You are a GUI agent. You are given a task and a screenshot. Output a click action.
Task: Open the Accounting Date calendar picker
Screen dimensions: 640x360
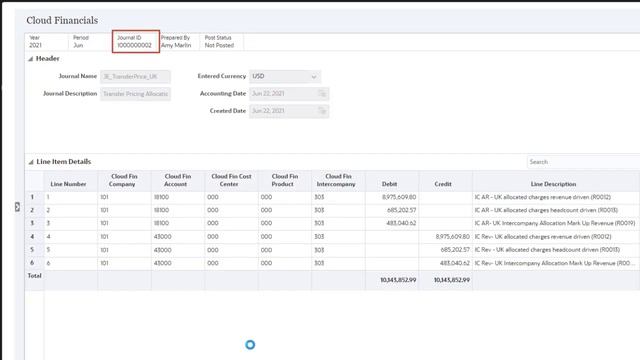pyautogui.click(x=322, y=93)
